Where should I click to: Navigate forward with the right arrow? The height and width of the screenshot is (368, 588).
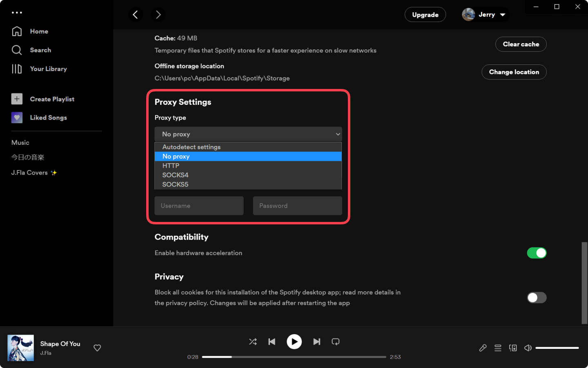pos(158,15)
